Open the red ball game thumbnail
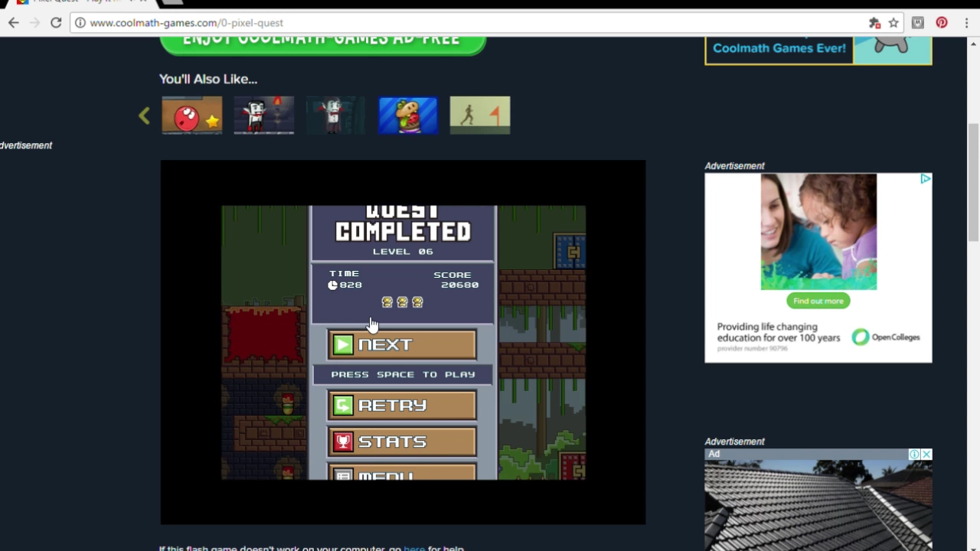 pyautogui.click(x=192, y=116)
